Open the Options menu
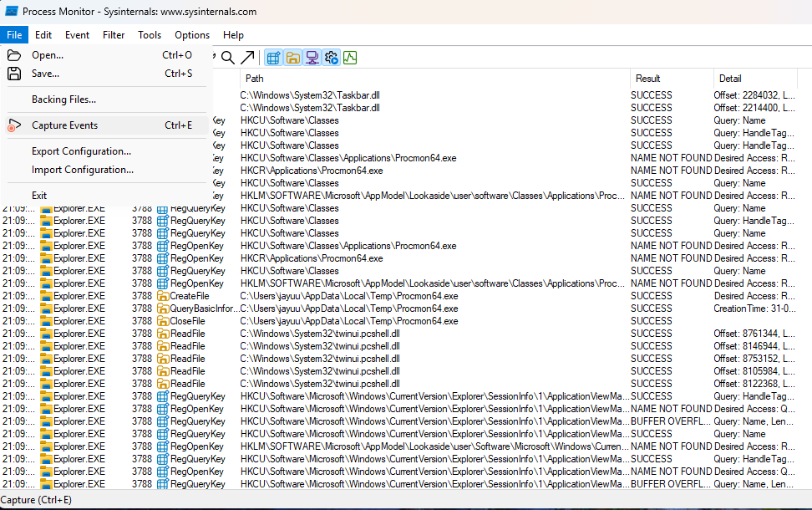Screen dimensions: 812x510 192,35
